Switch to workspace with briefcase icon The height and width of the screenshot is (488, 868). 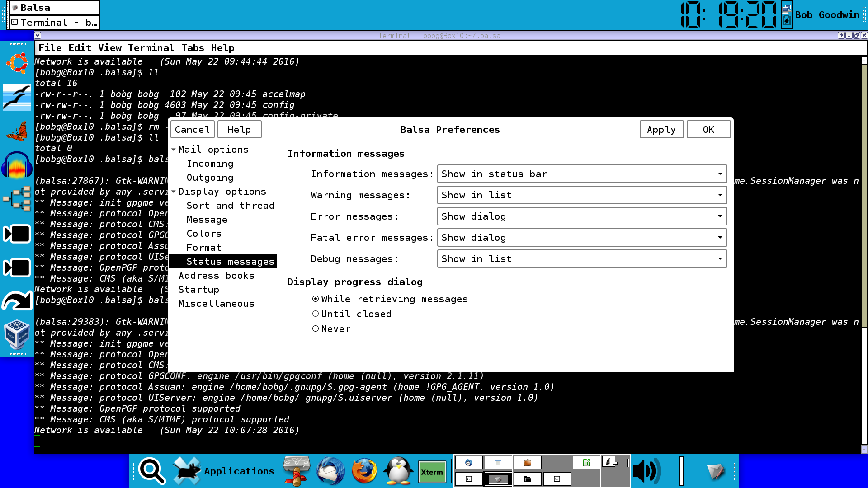tap(527, 463)
